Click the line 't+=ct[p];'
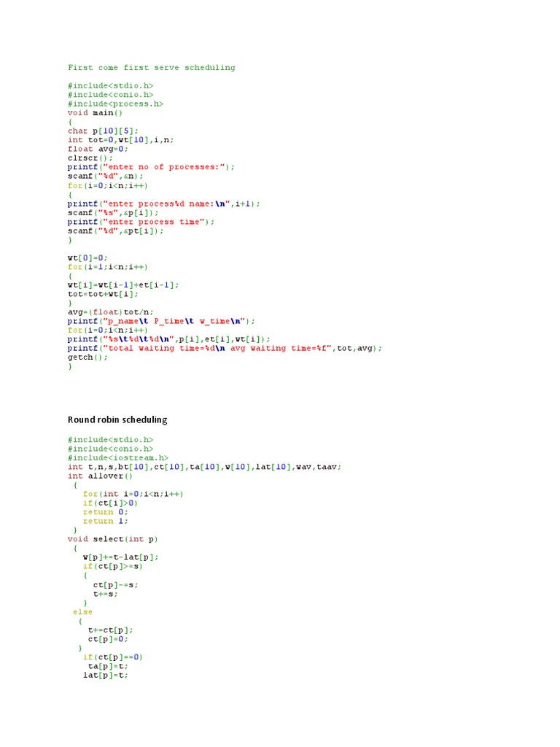 coord(111,630)
